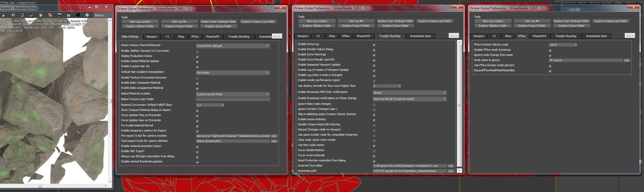Screen dimensions: 644x192
Task: Open Baked Material Location dropdown
Action: click(233, 94)
